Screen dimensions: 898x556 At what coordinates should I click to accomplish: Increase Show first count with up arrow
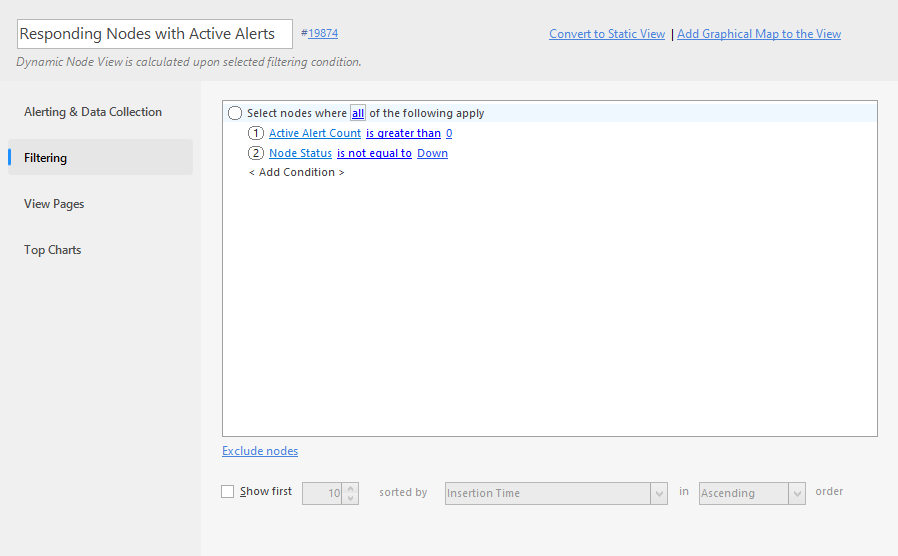350,488
